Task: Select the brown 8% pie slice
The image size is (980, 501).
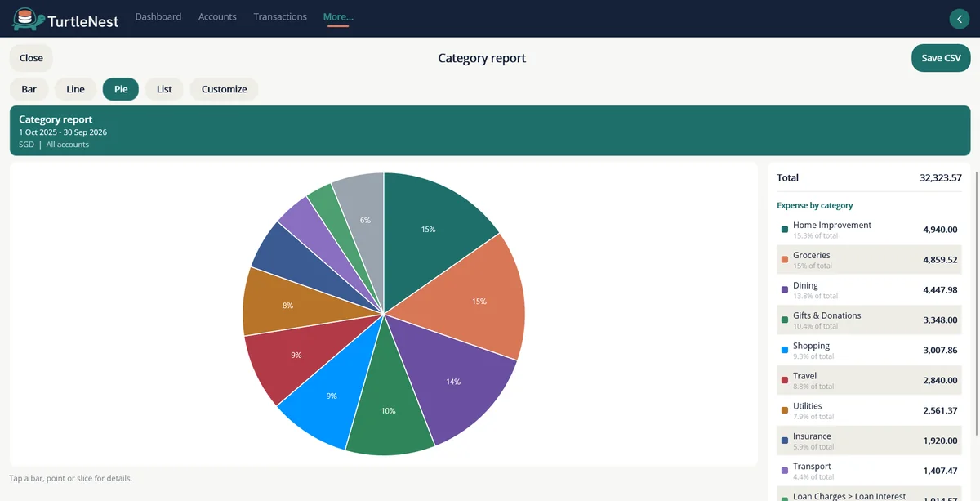Action: click(x=287, y=305)
